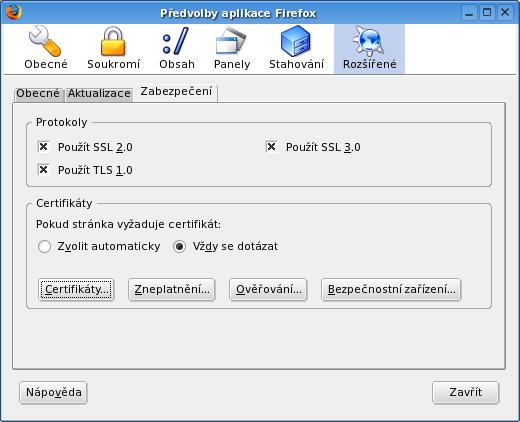520x422 pixels.
Task: Close the window with title bar X
Action: pos(505,13)
